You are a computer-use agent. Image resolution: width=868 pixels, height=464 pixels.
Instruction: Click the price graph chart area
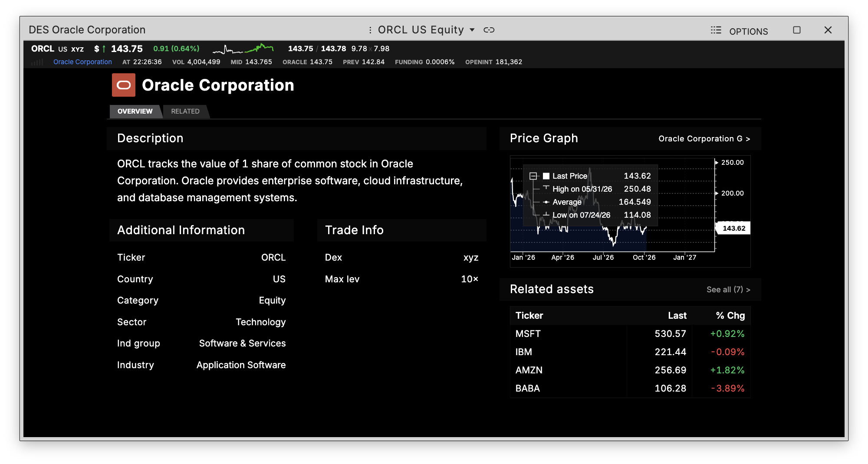pos(612,205)
